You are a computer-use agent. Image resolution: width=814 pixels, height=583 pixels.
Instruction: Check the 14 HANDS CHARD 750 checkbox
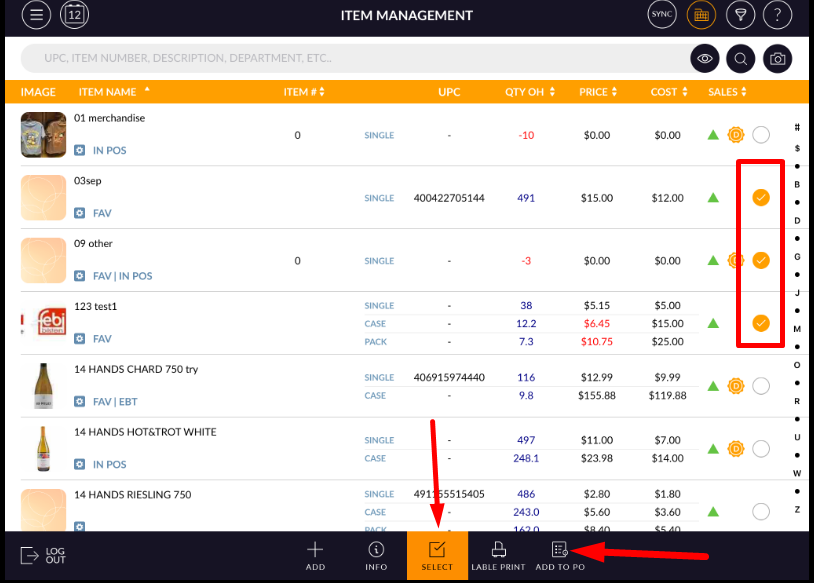(761, 386)
